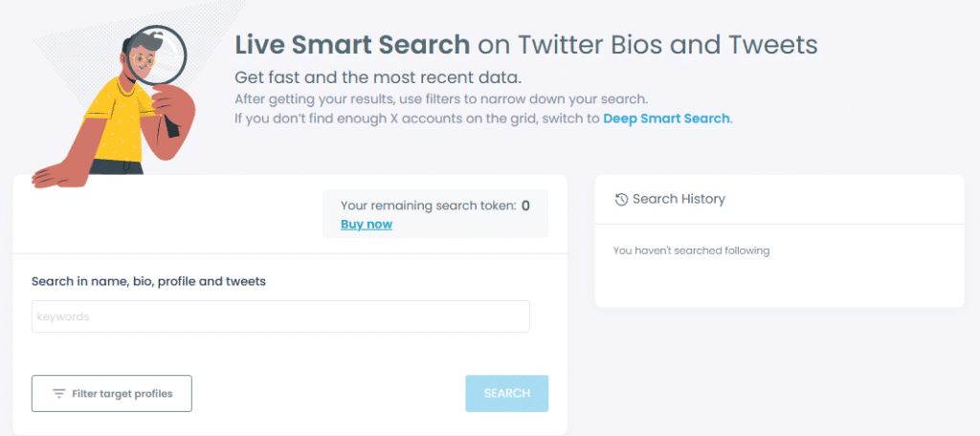Click the 'Search in name, bio, profile and tweets' label
The width and height of the screenshot is (980, 436).
point(148,281)
